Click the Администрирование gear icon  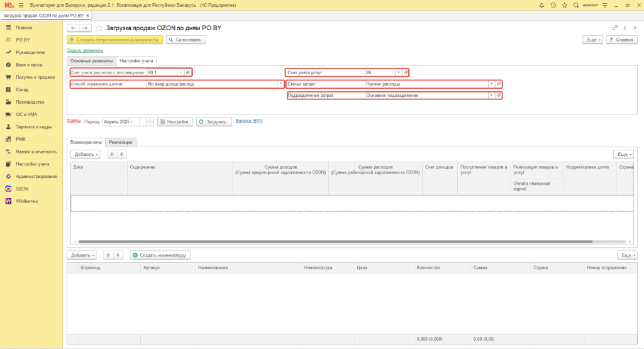pos(8,177)
